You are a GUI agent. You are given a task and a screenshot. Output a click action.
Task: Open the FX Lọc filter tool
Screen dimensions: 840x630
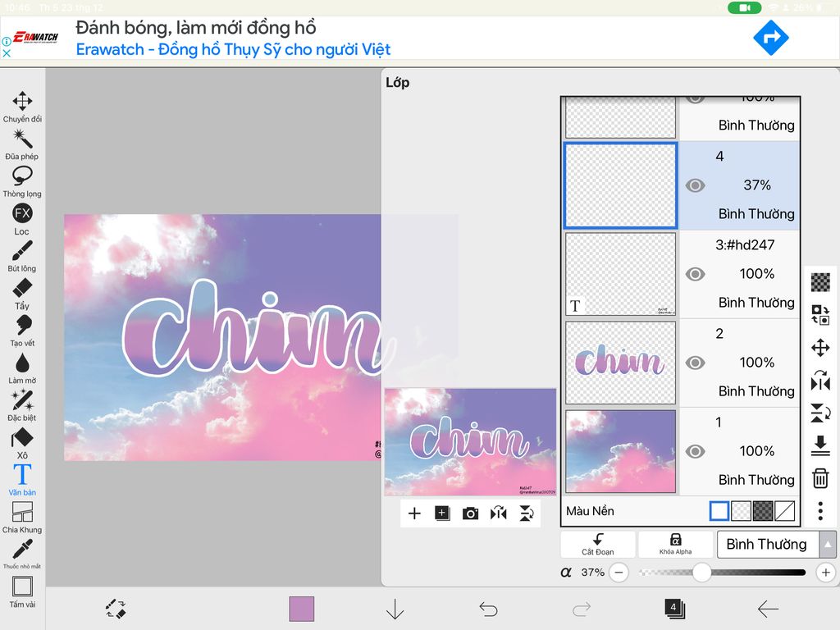tap(22, 218)
